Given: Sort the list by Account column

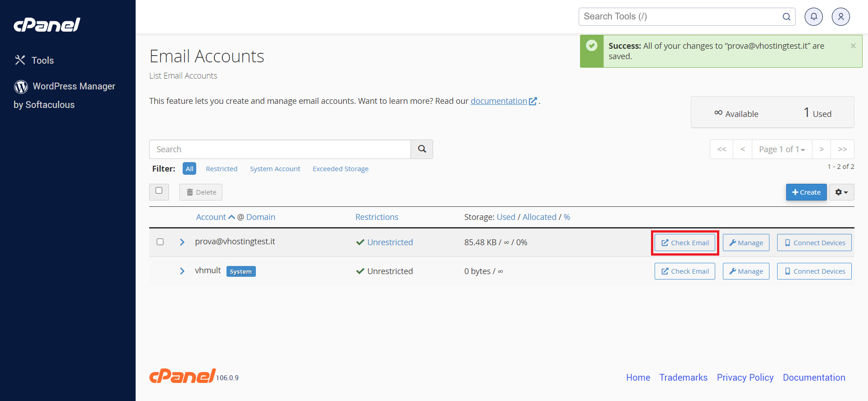Looking at the screenshot, I should click(211, 217).
